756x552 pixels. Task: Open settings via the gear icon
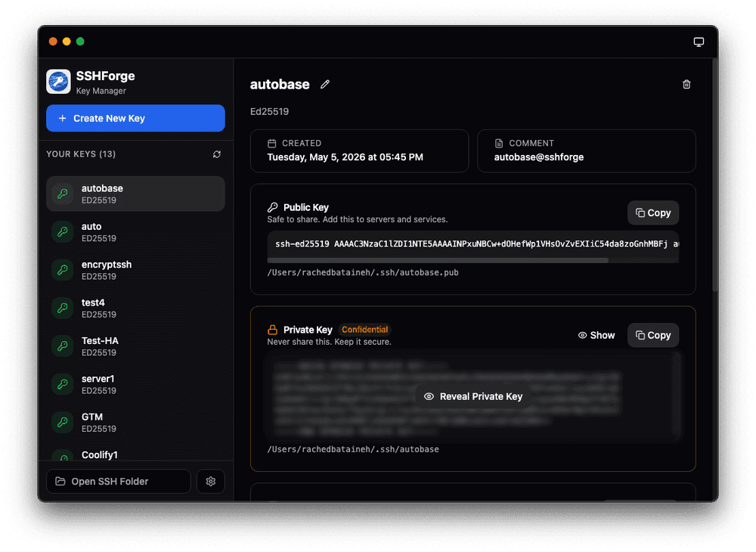tap(211, 481)
